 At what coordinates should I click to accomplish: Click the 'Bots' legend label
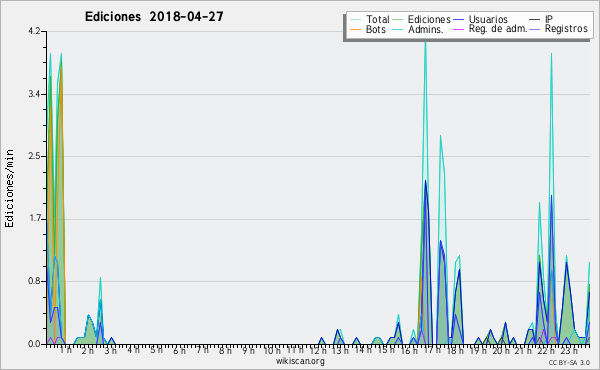coord(375,29)
